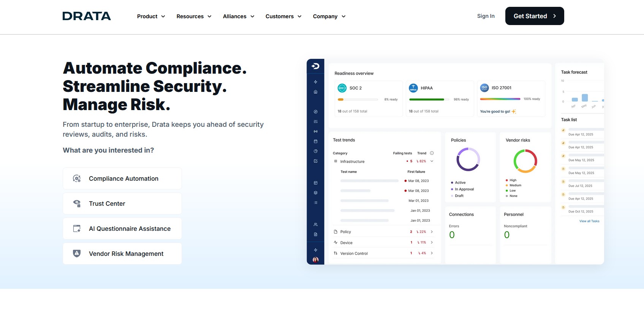Click the Get Started button
This screenshot has height=309, width=644.
535,16
